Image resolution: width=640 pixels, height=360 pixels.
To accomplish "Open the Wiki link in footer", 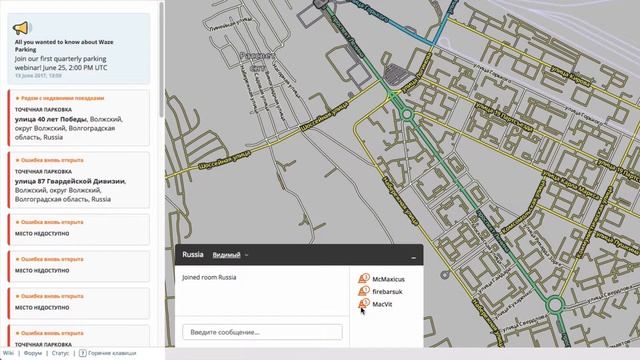I will 8,353.
